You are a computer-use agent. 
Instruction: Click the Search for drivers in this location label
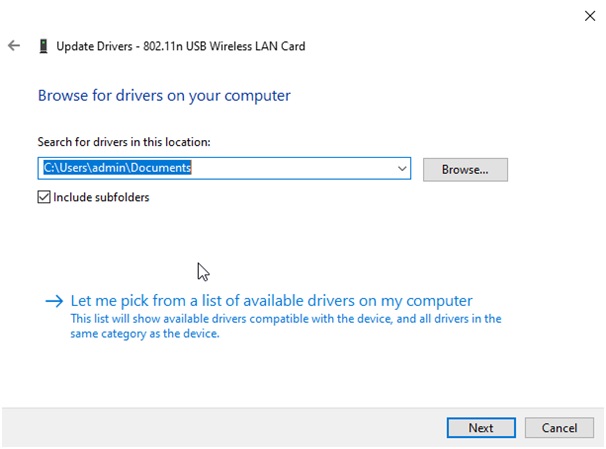point(124,143)
